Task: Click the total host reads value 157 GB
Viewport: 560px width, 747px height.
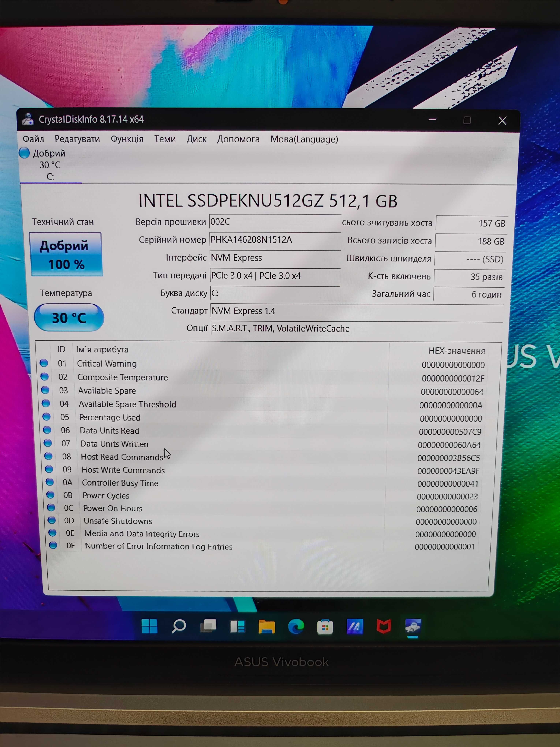Action: pyautogui.click(x=472, y=223)
